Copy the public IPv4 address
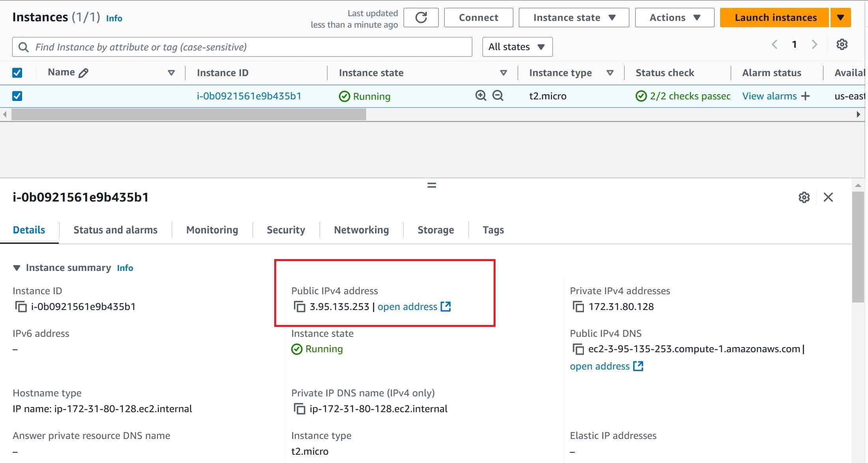Screen dimensions: 868x463 (300, 306)
